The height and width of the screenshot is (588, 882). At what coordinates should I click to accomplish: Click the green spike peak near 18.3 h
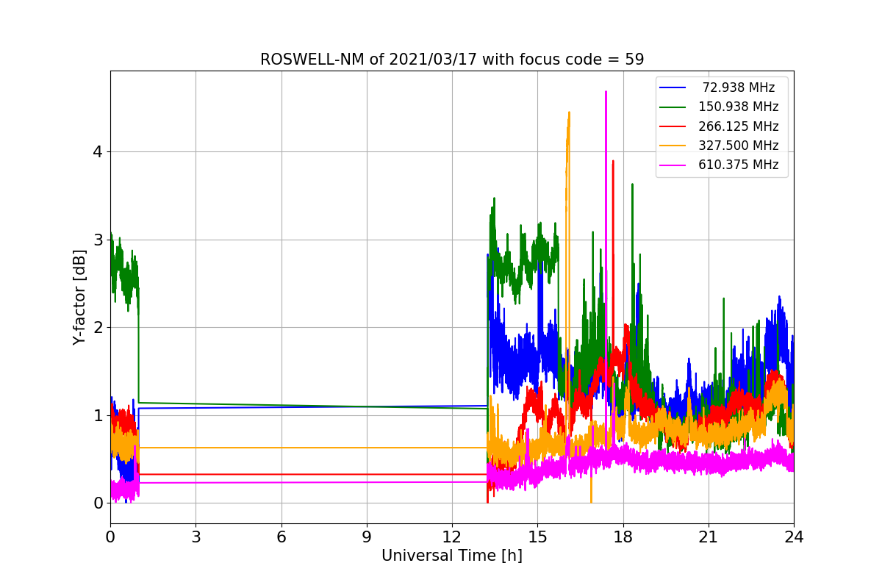(x=632, y=185)
